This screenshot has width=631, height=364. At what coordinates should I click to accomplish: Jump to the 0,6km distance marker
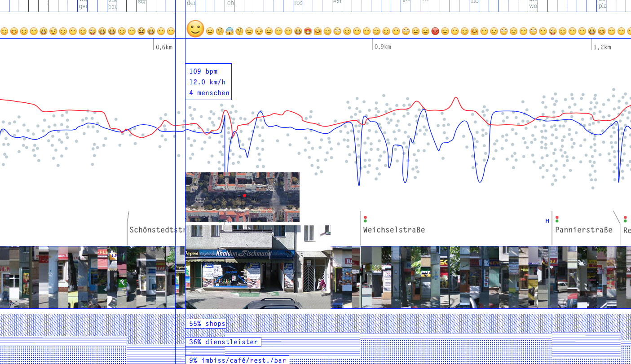coord(164,47)
